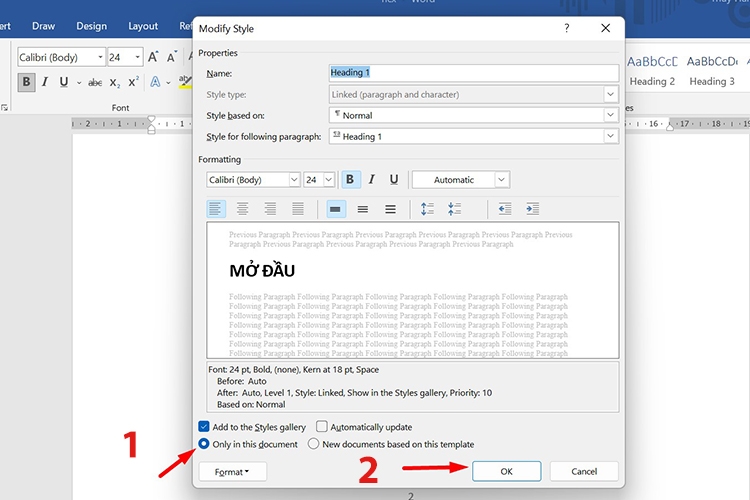Dismiss the dialog with Cancel
The height and width of the screenshot is (500, 750).
(584, 471)
